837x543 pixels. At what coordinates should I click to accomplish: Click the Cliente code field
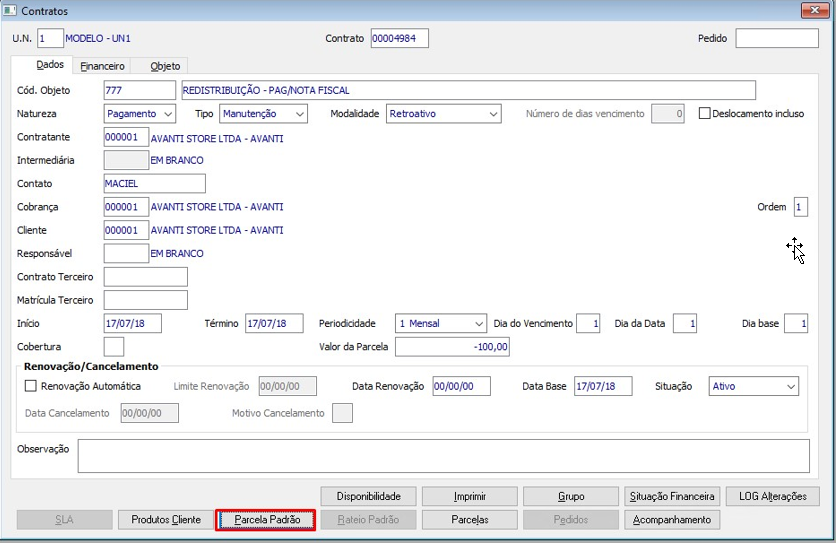click(126, 230)
